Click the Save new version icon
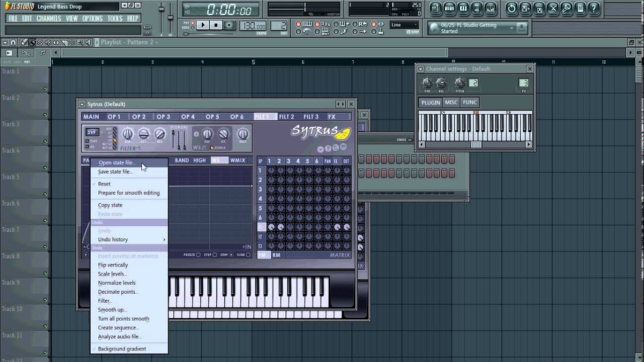 coord(525,8)
